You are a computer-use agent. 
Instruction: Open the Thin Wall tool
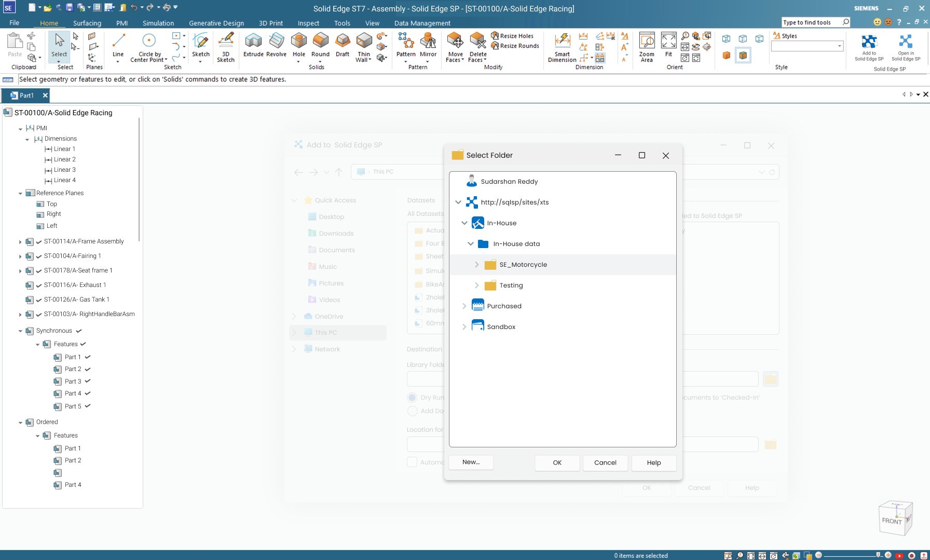[x=364, y=47]
